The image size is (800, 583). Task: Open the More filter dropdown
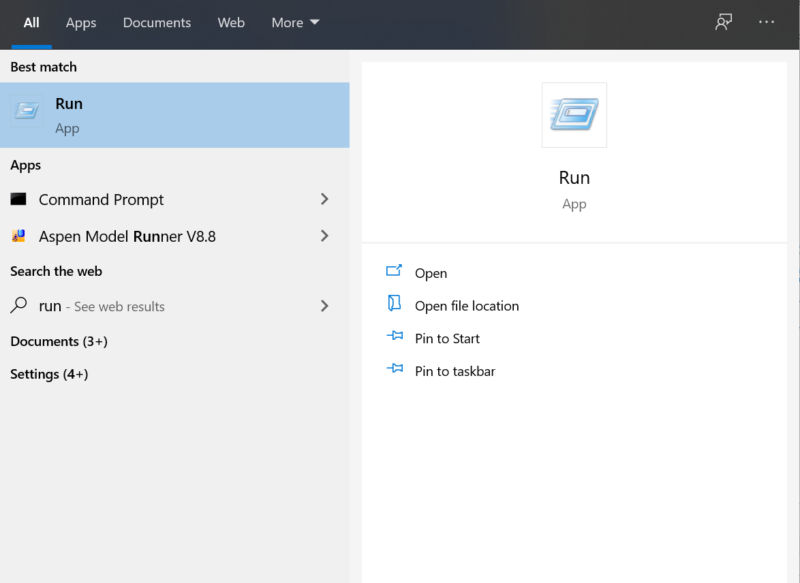pos(295,23)
